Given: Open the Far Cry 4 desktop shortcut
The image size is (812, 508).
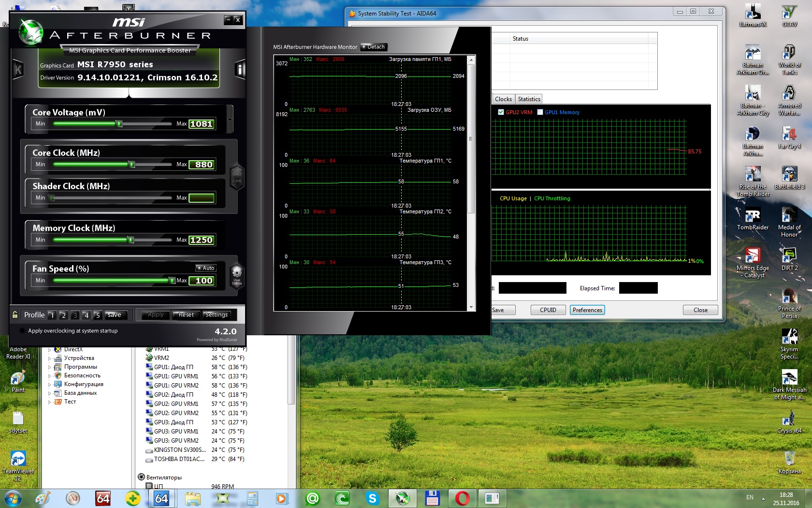Looking at the screenshot, I should 789,138.
